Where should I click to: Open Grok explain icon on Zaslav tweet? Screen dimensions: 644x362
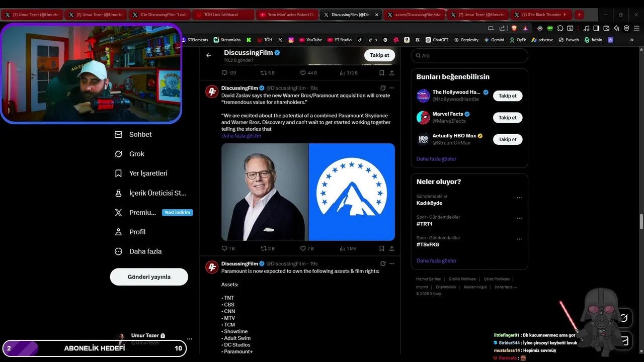[x=383, y=88]
